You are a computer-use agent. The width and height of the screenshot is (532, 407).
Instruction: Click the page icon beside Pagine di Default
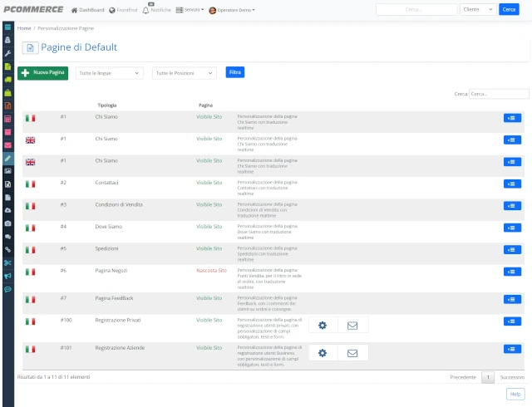point(30,48)
